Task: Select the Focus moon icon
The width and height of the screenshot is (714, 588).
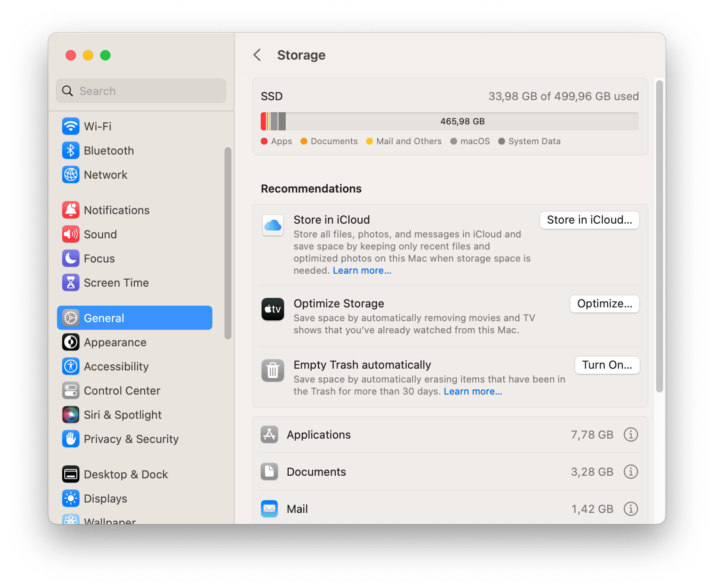Action: tap(71, 259)
